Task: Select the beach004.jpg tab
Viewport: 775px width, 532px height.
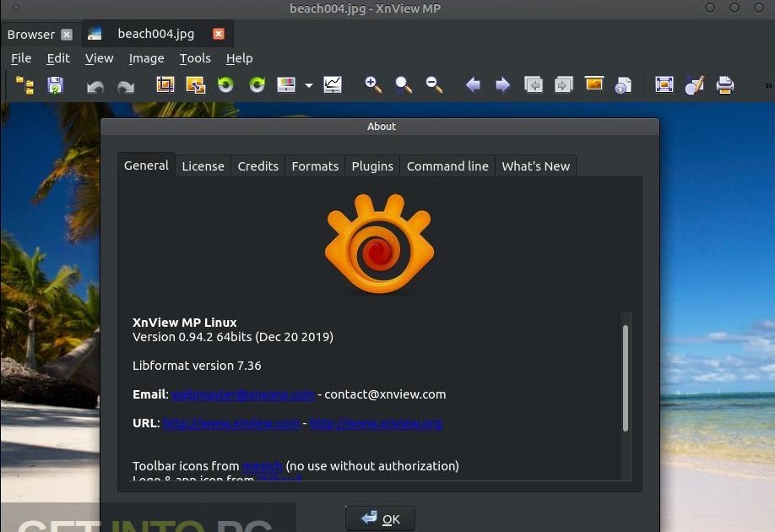Action: click(x=155, y=34)
